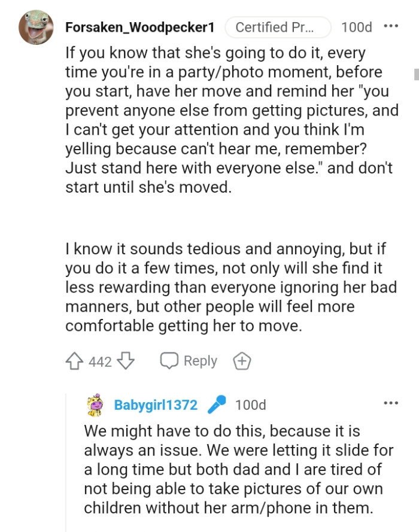419x532 pixels.
Task: Collapse reply thread using the vertical line
Action: point(66,461)
